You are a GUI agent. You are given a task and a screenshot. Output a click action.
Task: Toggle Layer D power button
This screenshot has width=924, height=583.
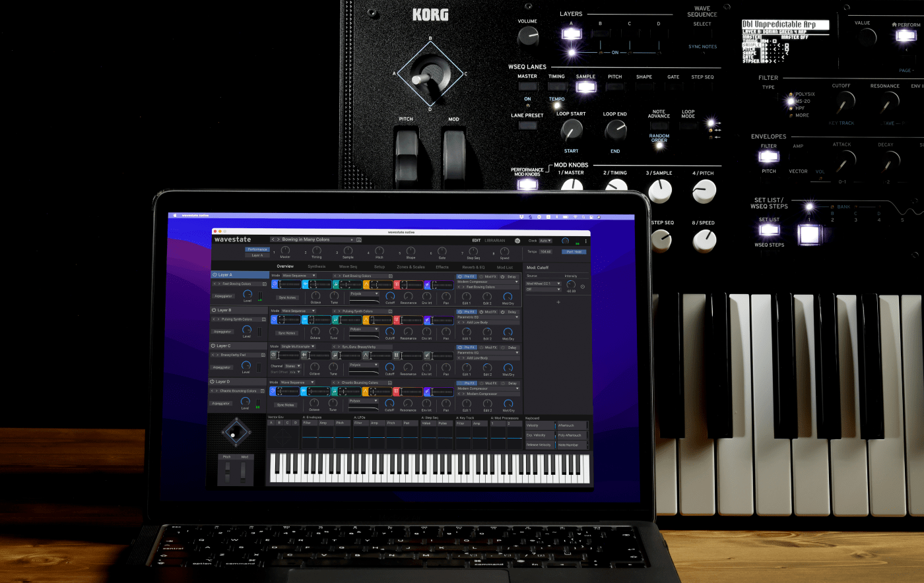[x=213, y=381]
